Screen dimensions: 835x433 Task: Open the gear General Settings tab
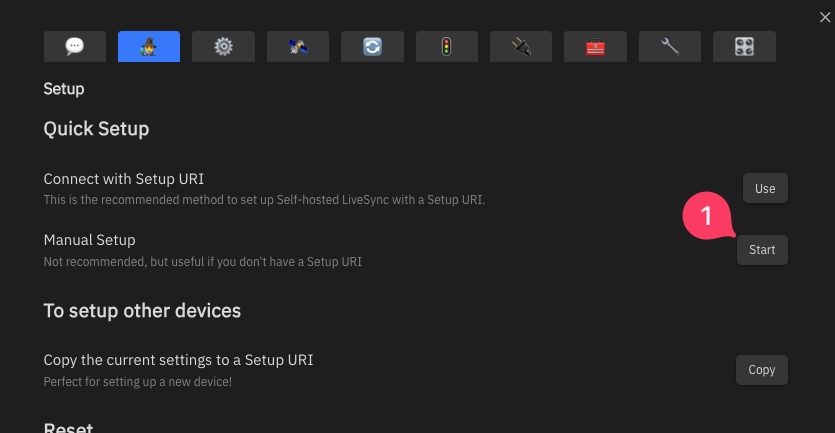[x=223, y=46]
